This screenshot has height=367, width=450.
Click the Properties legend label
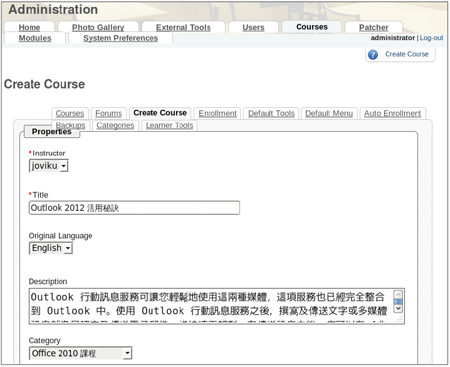pyautogui.click(x=52, y=132)
